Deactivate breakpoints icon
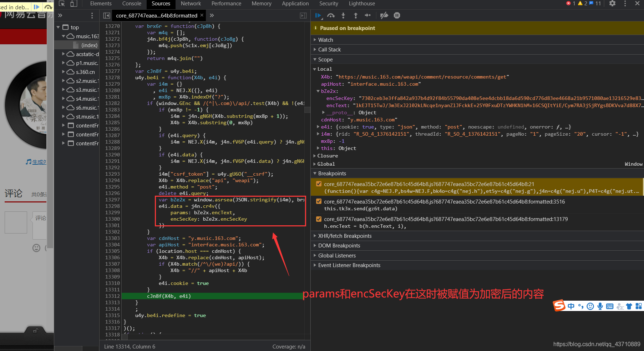Screen dimensions: 644x351 pyautogui.click(x=384, y=15)
